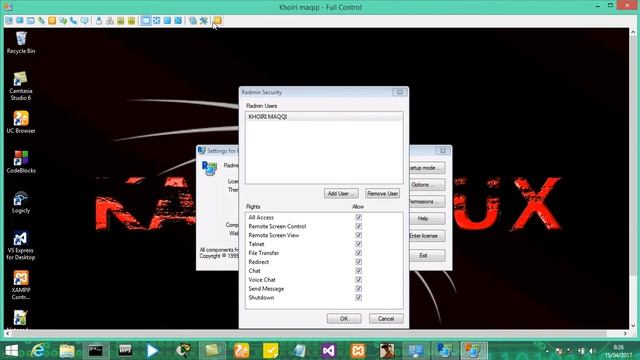Confirm Radmin Security with OK
The image size is (640, 360).
tap(344, 319)
